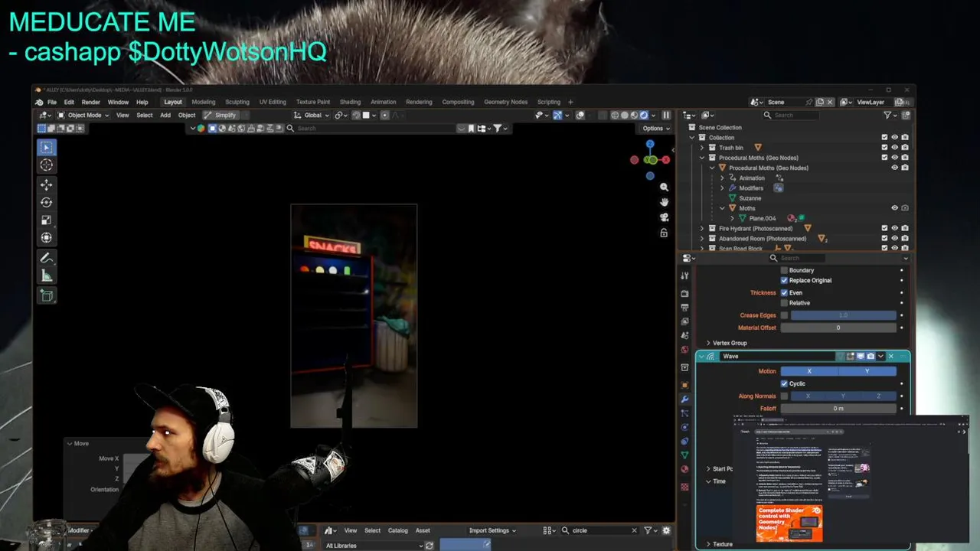Hide the Moths object eye icon

coord(894,208)
